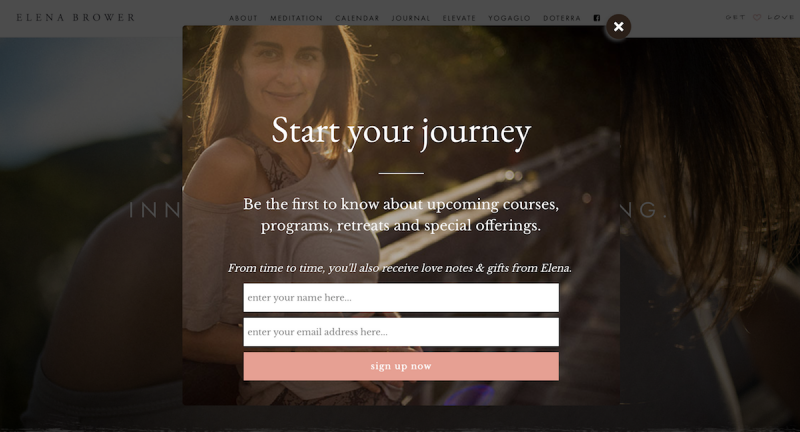The image size is (800, 432).
Task: Open the Facebook icon in the navigation
Action: [597, 18]
